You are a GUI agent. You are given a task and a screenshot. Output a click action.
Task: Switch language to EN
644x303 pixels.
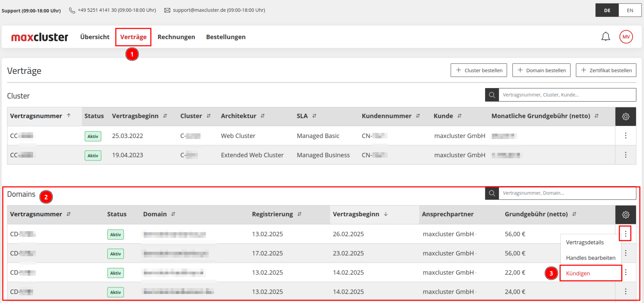(630, 10)
